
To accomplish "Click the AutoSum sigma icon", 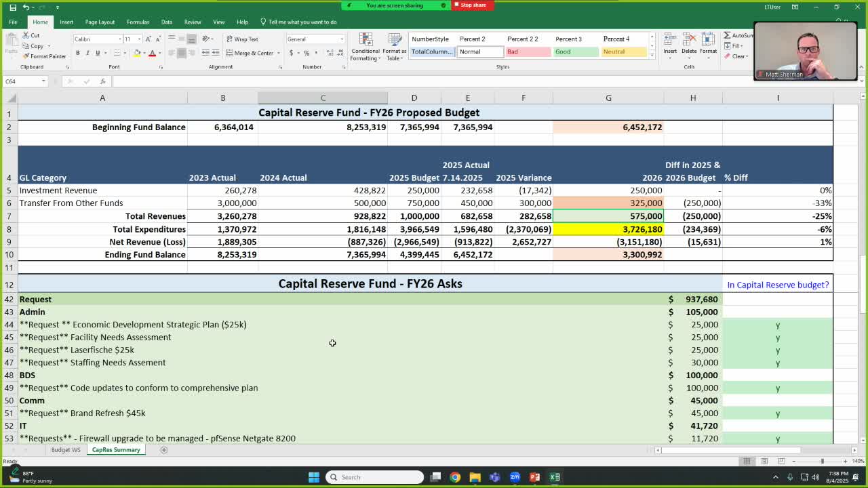I will pos(727,35).
